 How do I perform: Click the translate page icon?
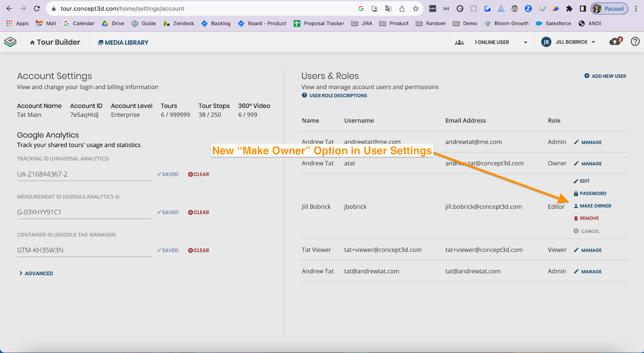[x=388, y=8]
